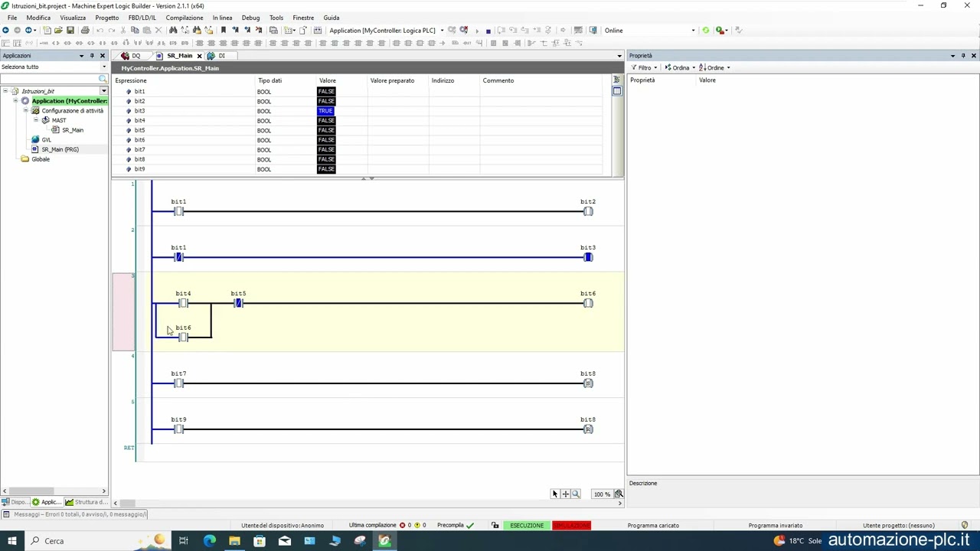This screenshot has width=980, height=551.
Task: Select the pan crosshair tool
Action: click(x=566, y=494)
